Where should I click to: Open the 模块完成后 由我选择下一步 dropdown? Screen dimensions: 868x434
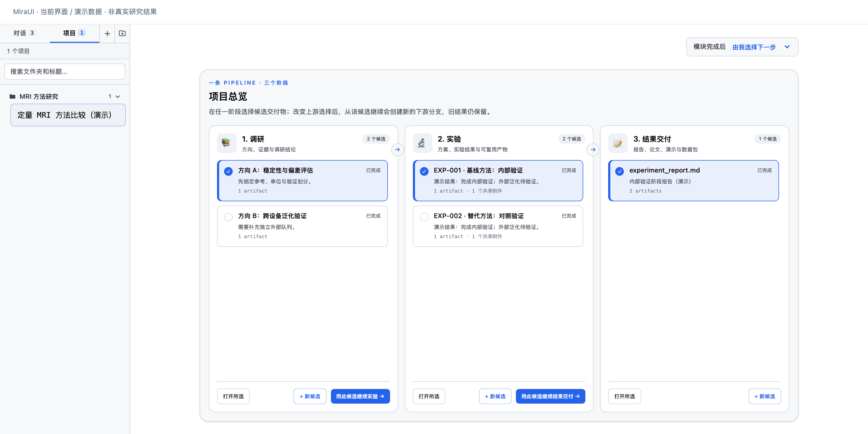pyautogui.click(x=742, y=47)
